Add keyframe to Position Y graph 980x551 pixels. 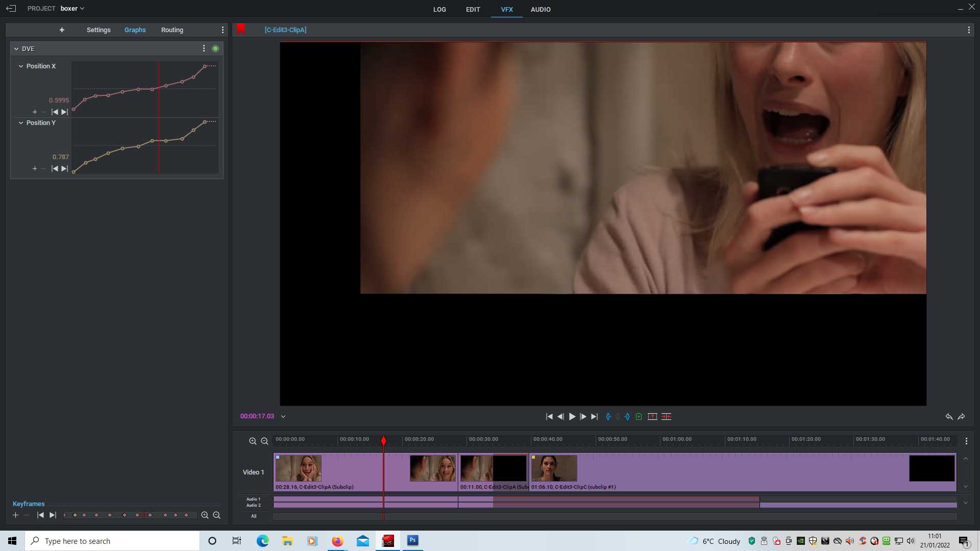point(35,168)
